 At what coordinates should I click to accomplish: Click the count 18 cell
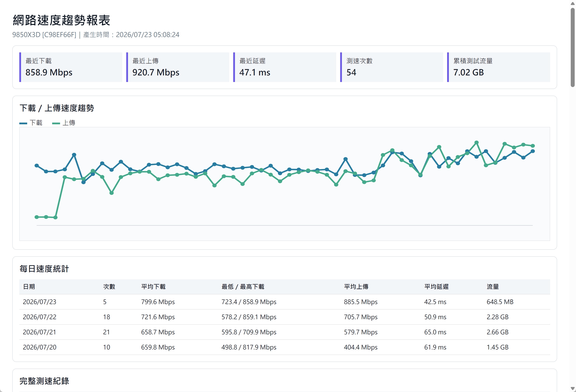tap(107, 317)
